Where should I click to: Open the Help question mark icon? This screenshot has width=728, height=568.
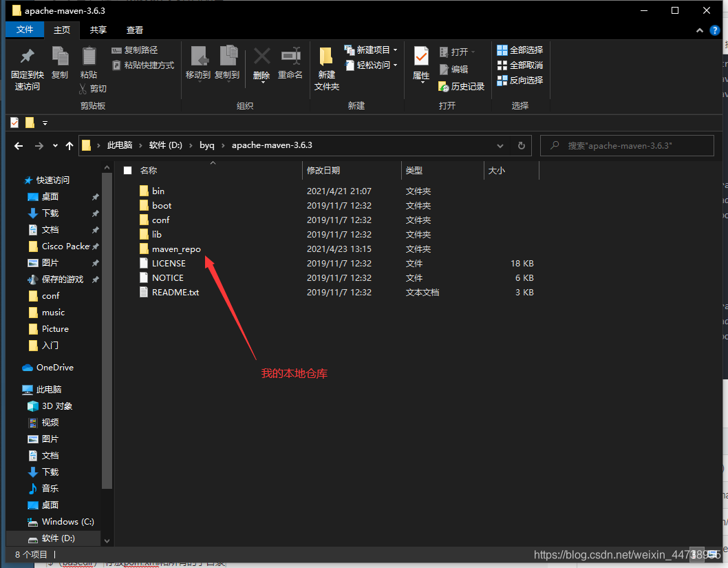(714, 30)
